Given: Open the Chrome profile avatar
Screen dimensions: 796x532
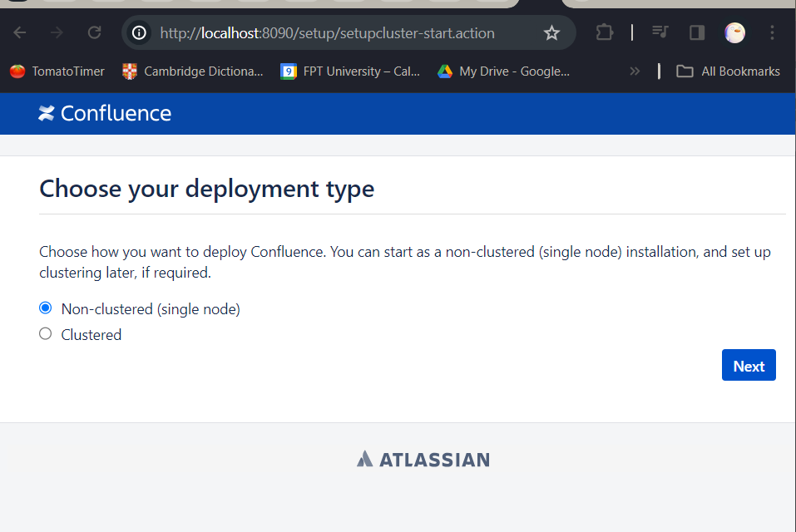Looking at the screenshot, I should coord(734,33).
